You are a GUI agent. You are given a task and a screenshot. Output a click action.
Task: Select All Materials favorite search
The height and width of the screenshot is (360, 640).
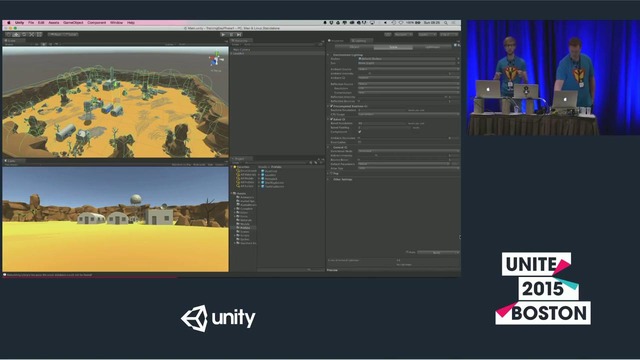(246, 175)
